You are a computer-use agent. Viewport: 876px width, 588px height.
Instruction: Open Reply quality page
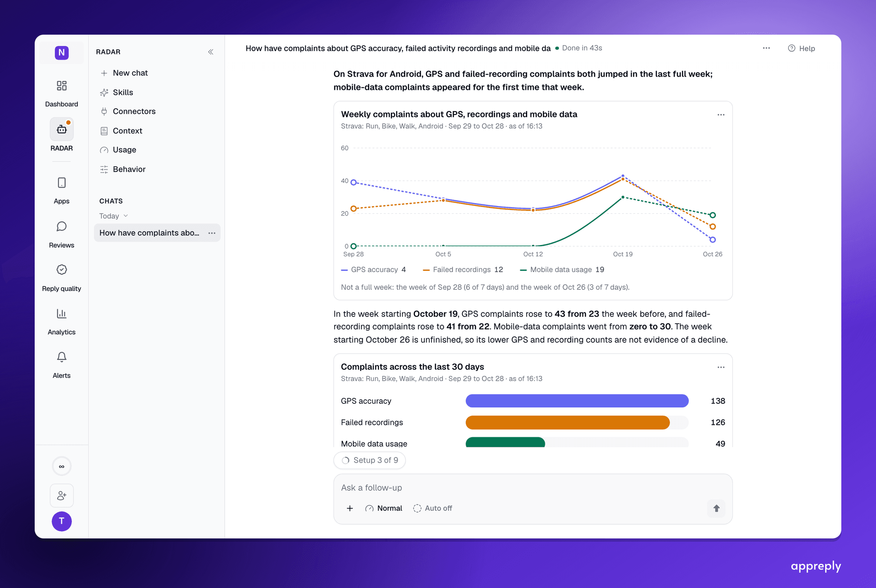(x=61, y=278)
